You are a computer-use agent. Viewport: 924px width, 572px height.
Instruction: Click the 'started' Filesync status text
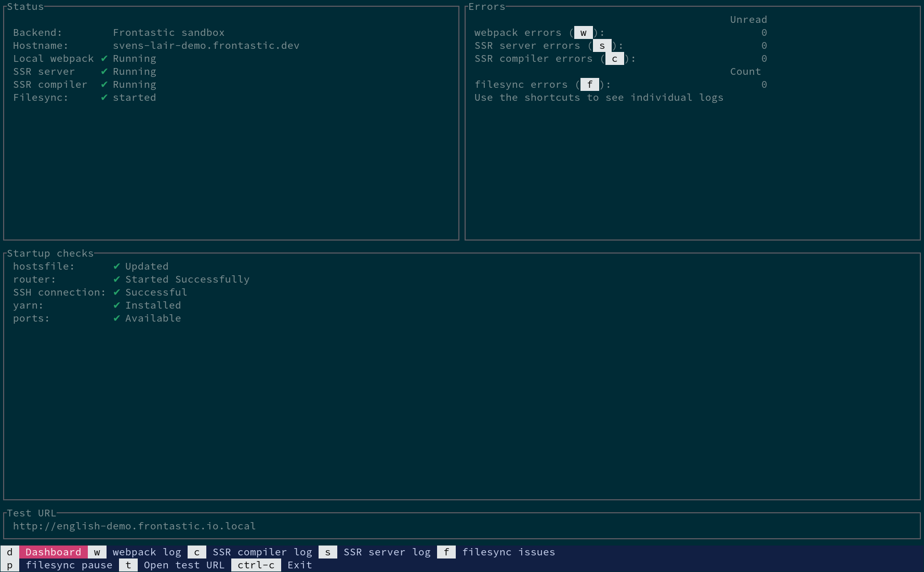tap(135, 97)
